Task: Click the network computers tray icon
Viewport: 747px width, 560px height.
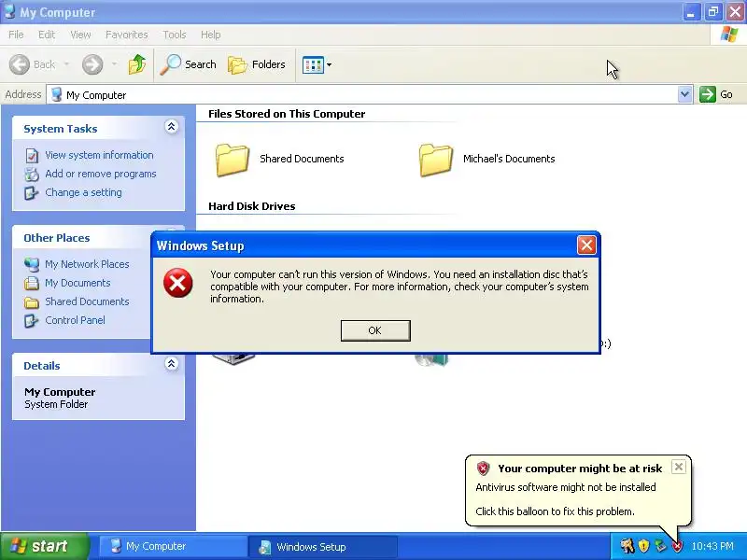Action: (x=660, y=546)
